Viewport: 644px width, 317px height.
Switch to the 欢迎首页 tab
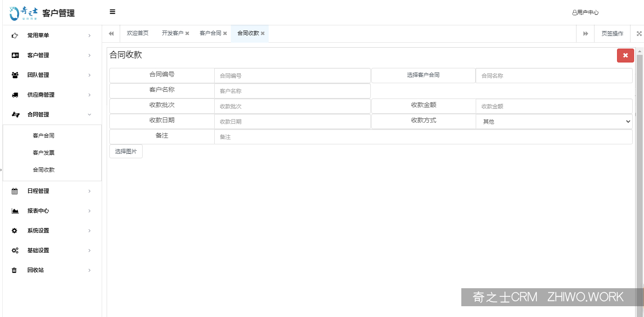click(x=137, y=33)
